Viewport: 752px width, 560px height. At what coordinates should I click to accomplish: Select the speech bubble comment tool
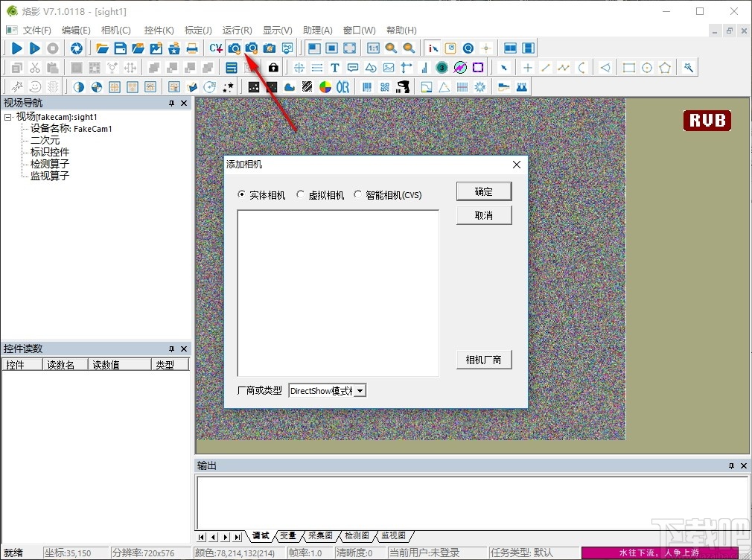(353, 68)
